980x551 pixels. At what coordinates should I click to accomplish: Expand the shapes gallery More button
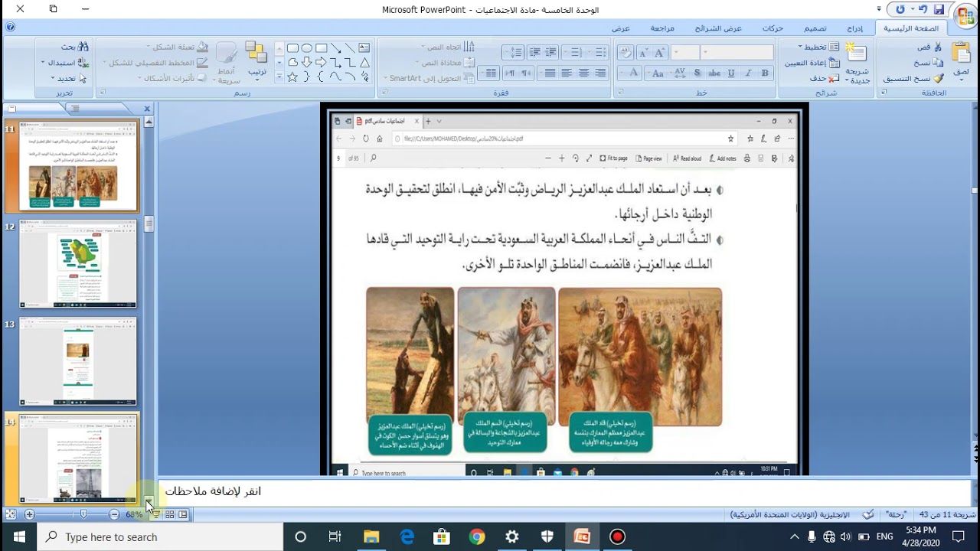tap(279, 77)
